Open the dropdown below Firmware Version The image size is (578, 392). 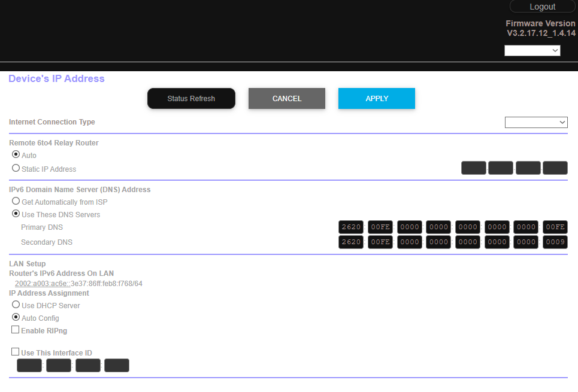coord(532,51)
